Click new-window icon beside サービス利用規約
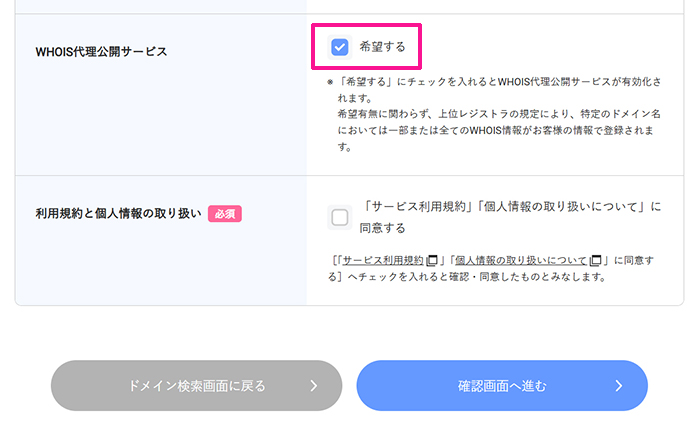This screenshot has width=700, height=441. [432, 261]
